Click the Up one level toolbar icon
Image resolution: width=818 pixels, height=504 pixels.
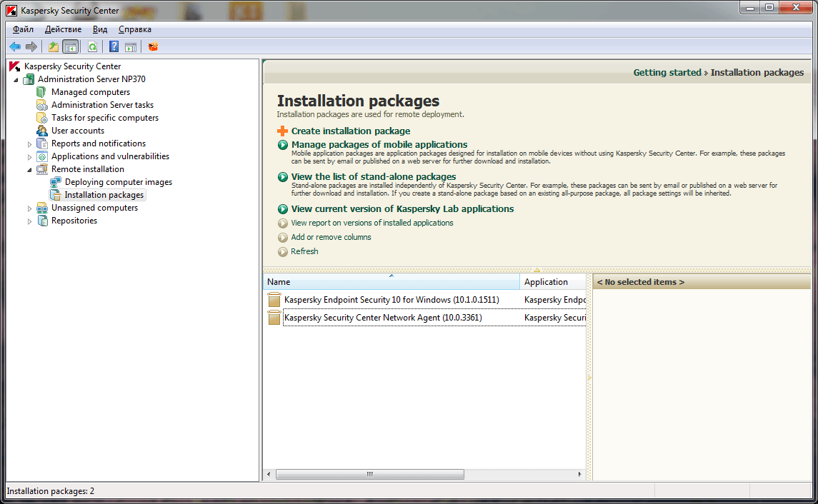click(53, 47)
